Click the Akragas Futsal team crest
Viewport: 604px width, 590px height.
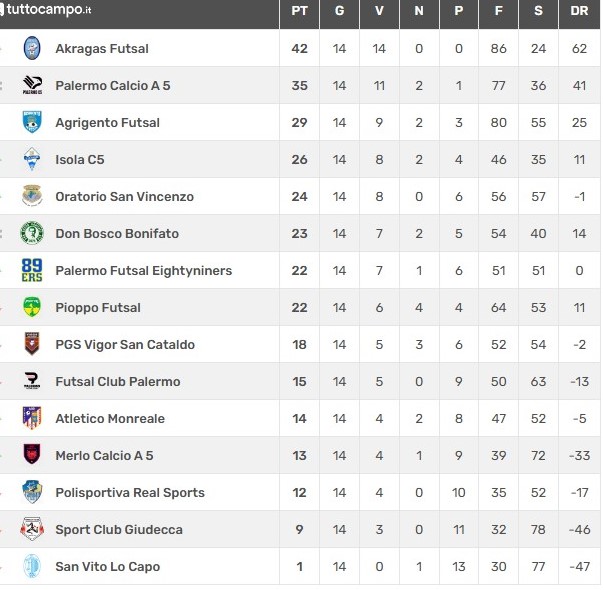32,48
